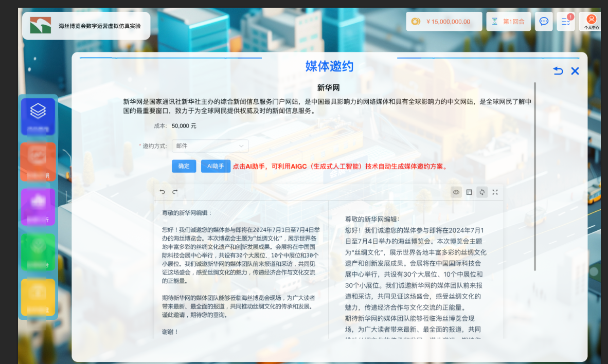Click into the left editor letter text
This screenshot has width=608, height=364.
(241, 272)
